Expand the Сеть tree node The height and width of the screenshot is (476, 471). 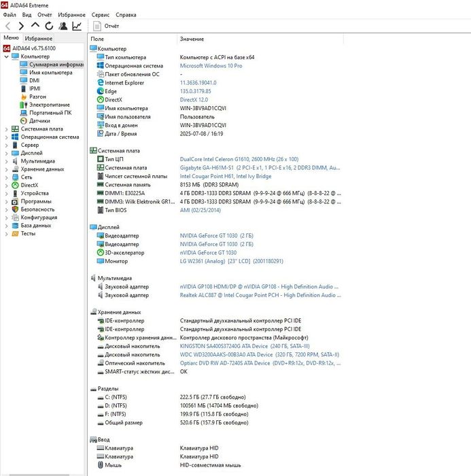click(x=6, y=177)
